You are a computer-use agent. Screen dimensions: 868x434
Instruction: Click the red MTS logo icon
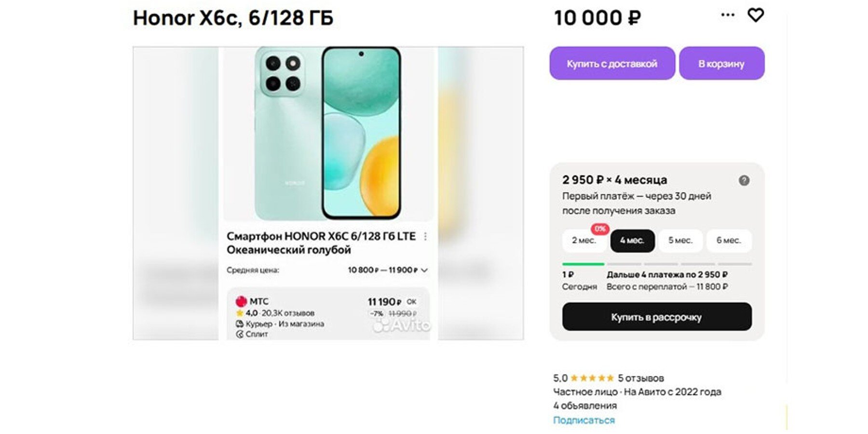point(241,302)
